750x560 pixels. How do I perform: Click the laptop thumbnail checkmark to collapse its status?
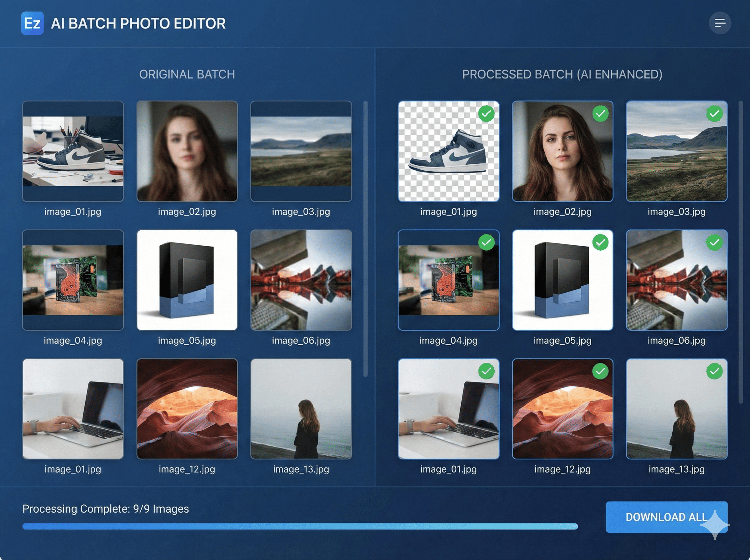point(487,372)
